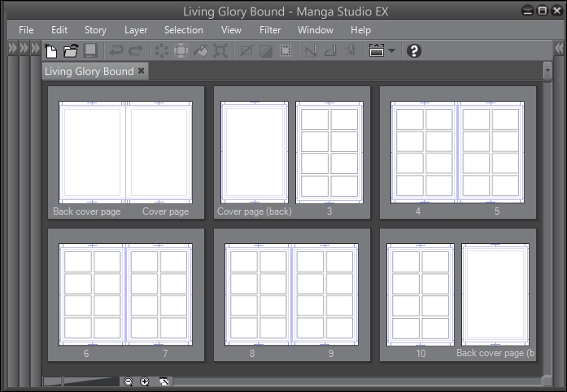Select the Back cover page thumbnail
Screen dimensions: 567x392
(92, 152)
